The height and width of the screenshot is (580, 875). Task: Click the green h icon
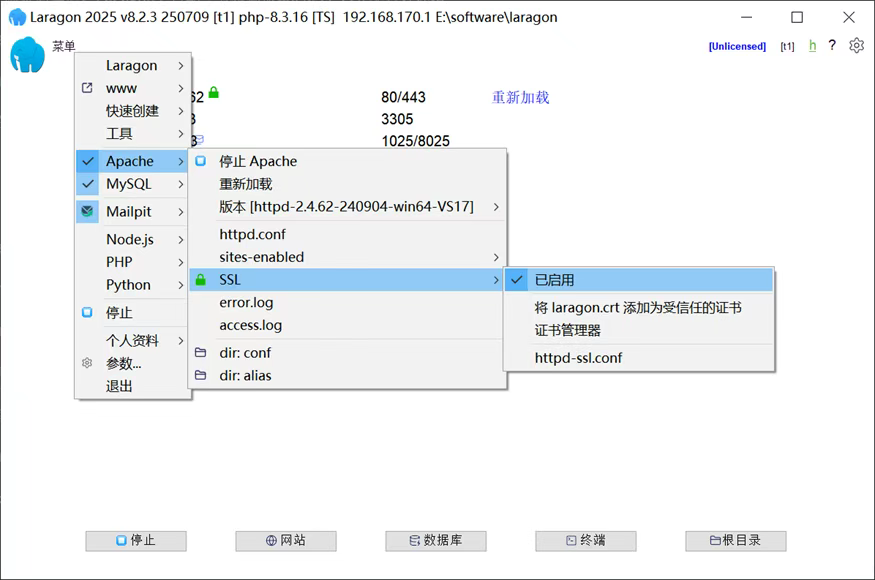click(812, 46)
